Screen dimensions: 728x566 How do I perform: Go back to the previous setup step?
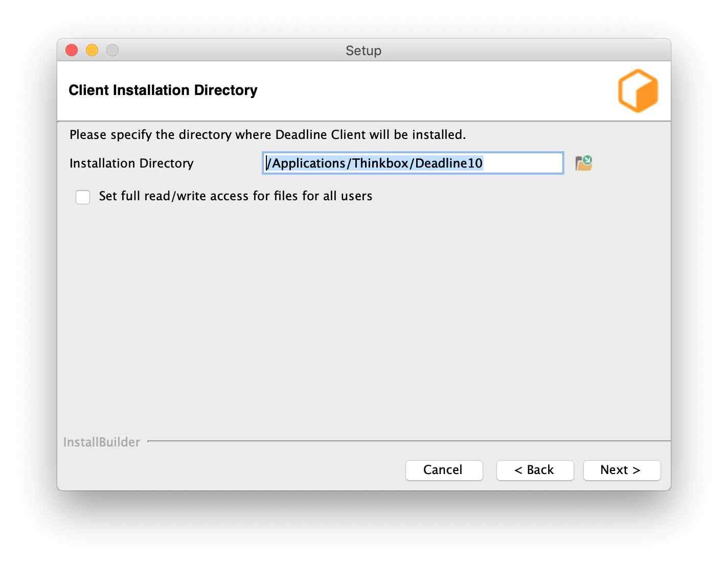(x=535, y=470)
